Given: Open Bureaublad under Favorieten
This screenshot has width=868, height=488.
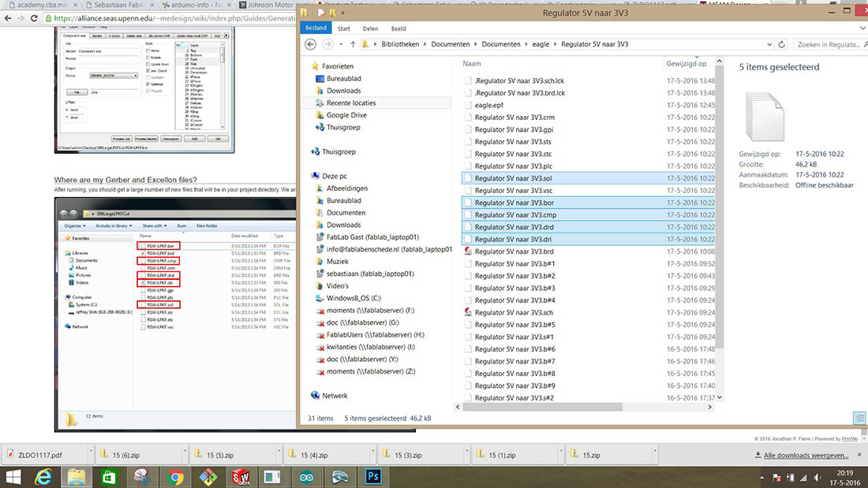Looking at the screenshot, I should coord(343,79).
